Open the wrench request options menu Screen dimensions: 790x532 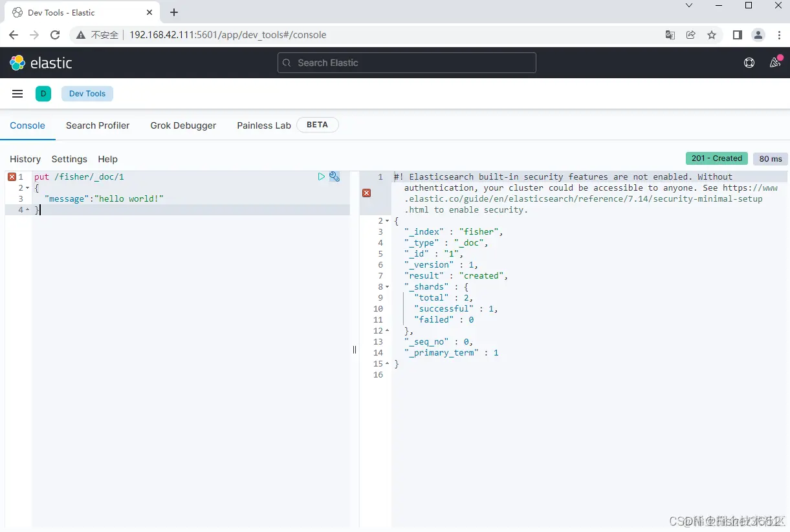click(335, 176)
